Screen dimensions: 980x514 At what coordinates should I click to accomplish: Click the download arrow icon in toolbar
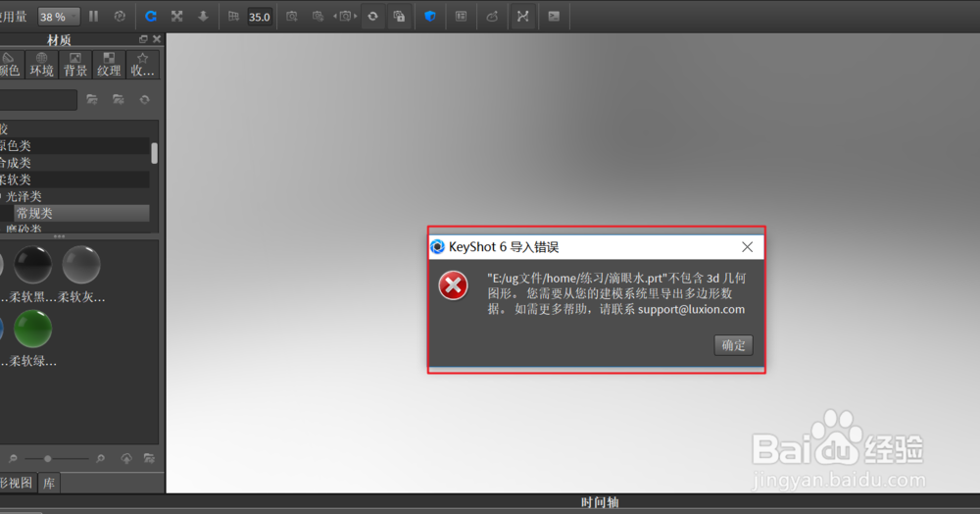[x=203, y=17]
